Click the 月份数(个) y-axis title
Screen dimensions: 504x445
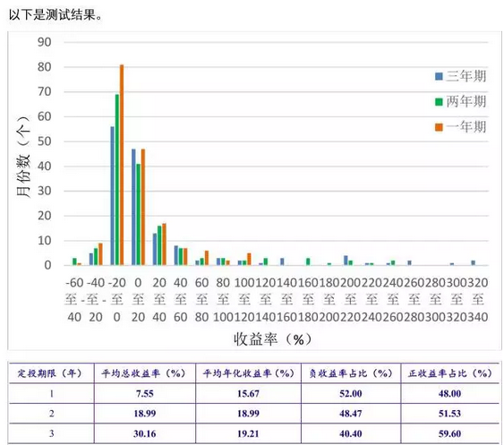click(23, 156)
